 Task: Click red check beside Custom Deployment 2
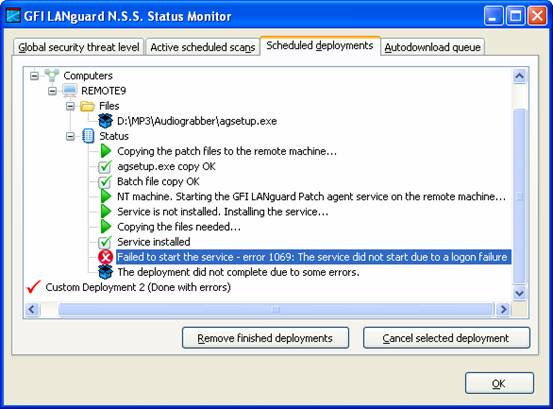pos(34,287)
